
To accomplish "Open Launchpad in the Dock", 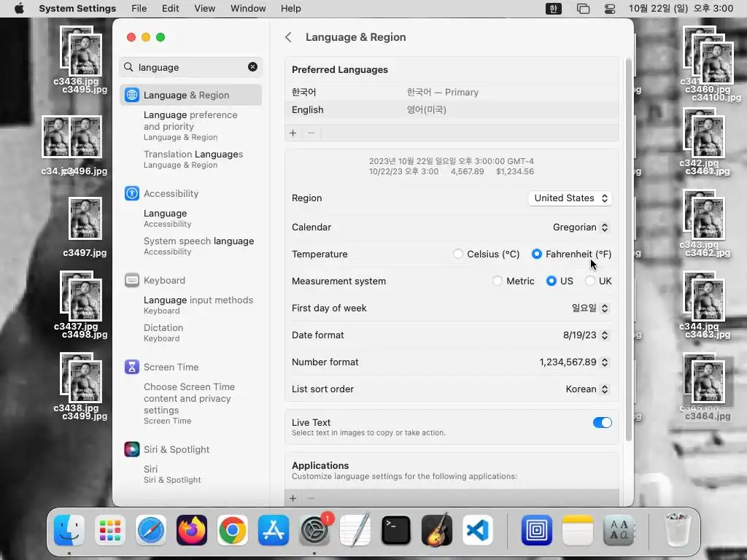I will tap(110, 530).
